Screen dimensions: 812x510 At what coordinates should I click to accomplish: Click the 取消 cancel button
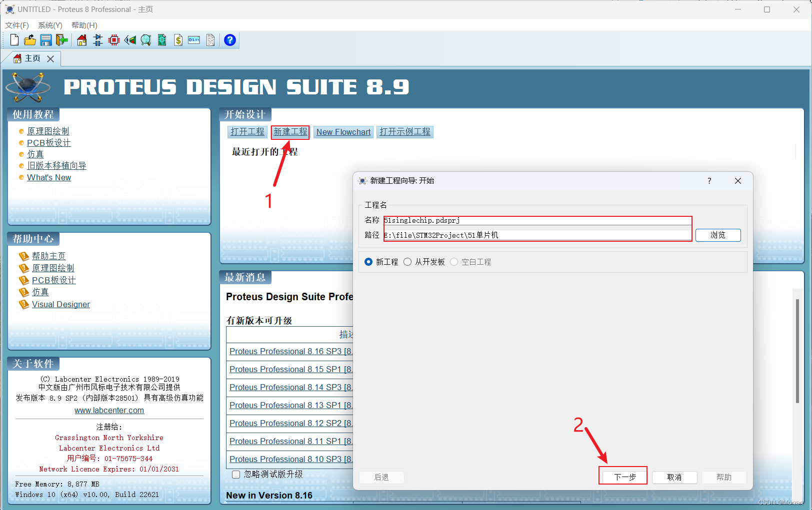click(674, 477)
